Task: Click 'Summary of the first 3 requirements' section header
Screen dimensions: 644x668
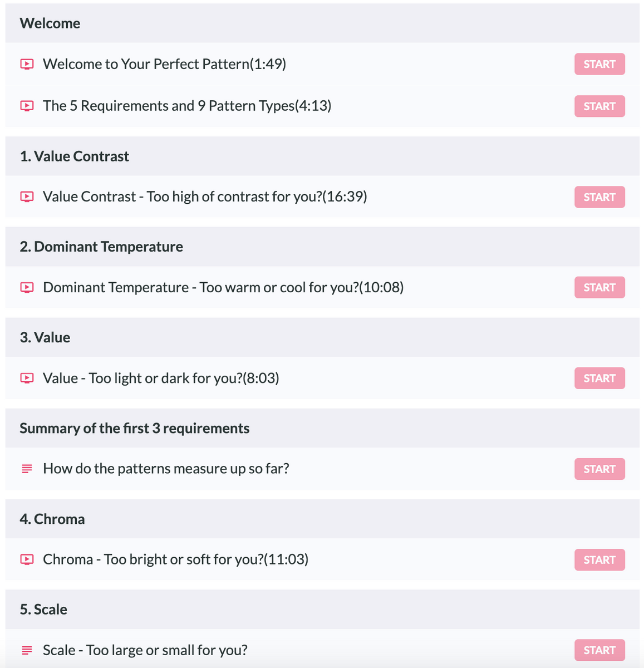Action: coord(134,428)
